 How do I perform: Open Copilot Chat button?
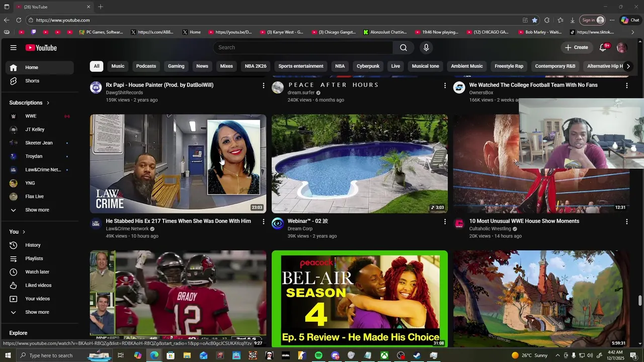pos(630,20)
